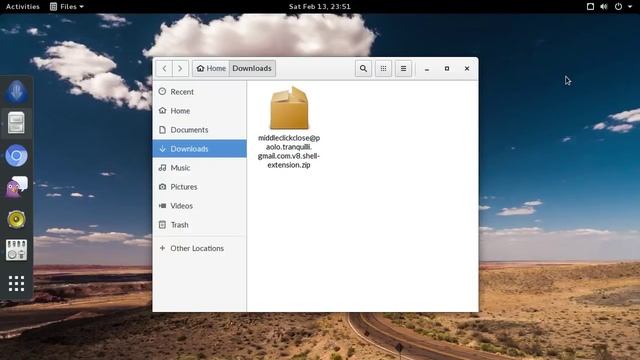Open the Files cabinet icon in the dock
This screenshot has width=640, height=360.
tap(16, 123)
